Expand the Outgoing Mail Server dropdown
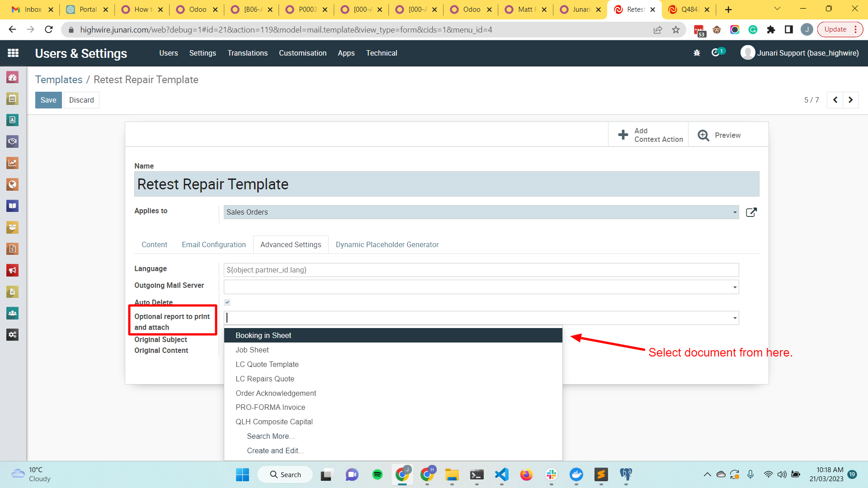868x488 pixels. click(735, 287)
